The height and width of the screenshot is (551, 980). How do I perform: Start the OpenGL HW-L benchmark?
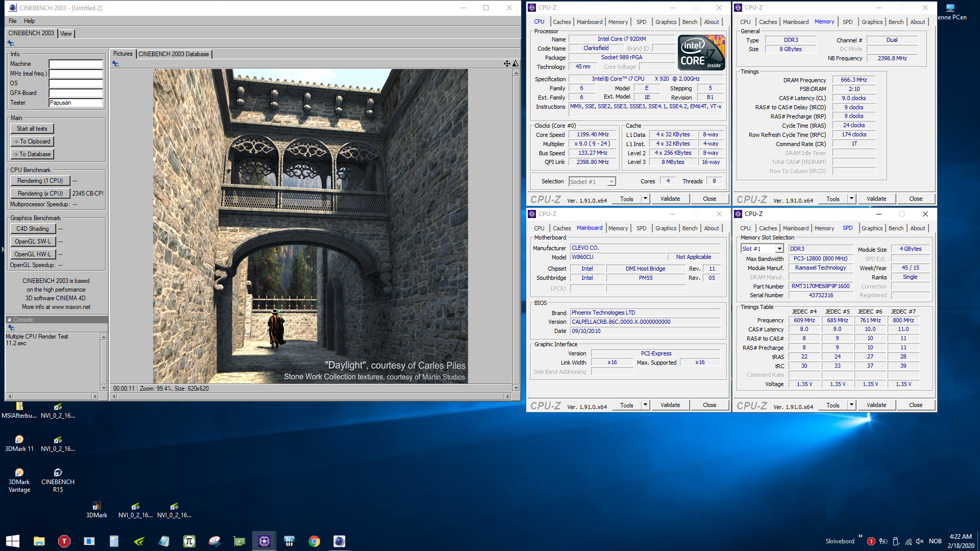coord(33,254)
